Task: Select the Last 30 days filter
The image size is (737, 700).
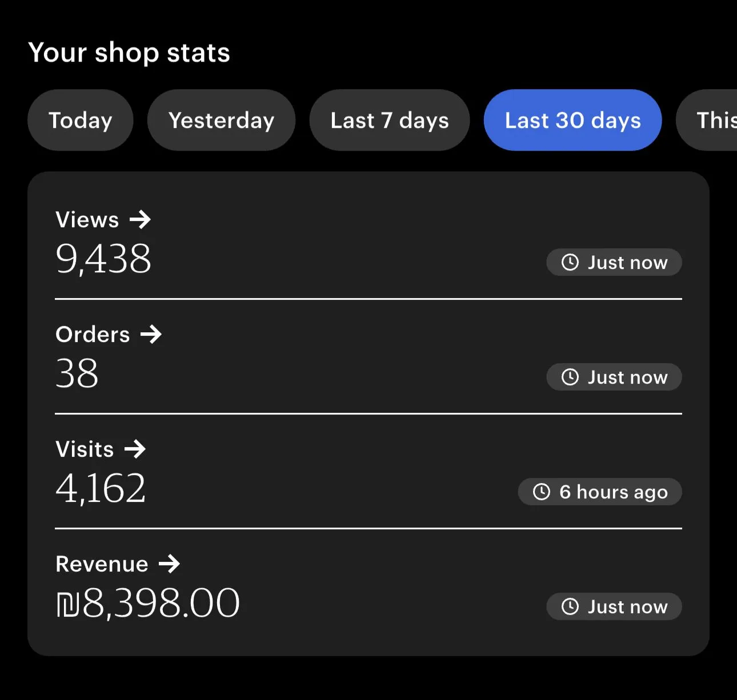Action: (x=572, y=120)
